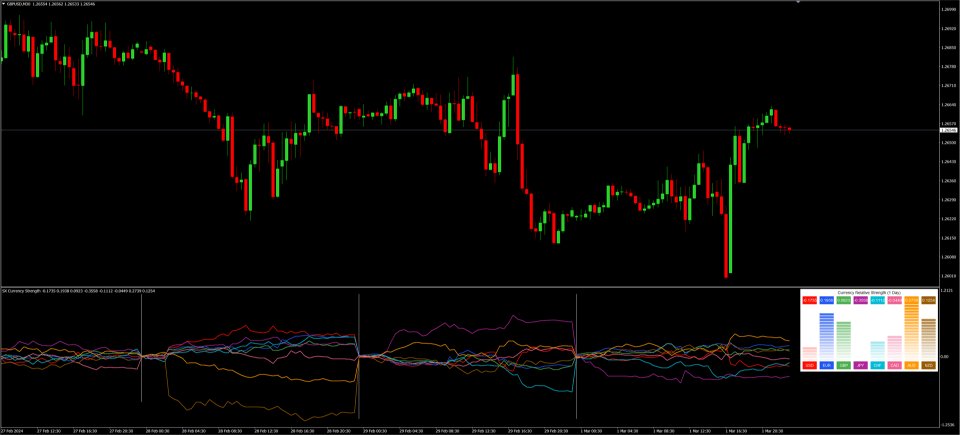The width and height of the screenshot is (960, 435).
Task: Click the purple JPY strength value box
Action: pos(860,300)
